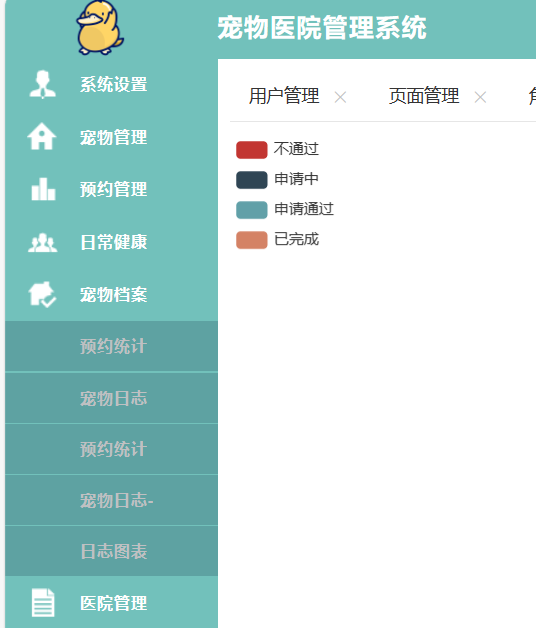Switch to the 页面管理 tab
Viewport: 536px width, 628px height.
424,96
